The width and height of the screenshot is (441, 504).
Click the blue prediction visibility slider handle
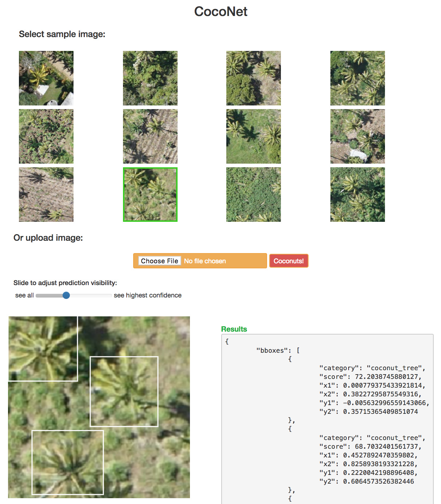[x=66, y=295]
